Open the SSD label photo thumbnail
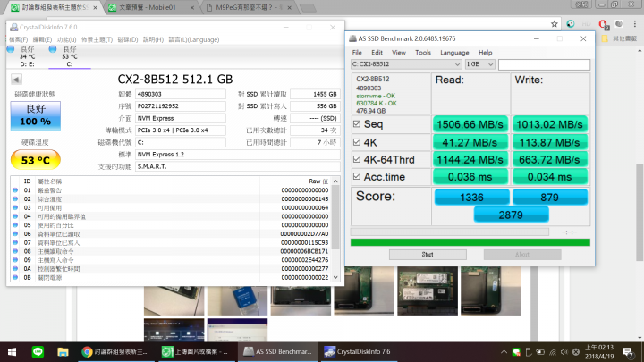This screenshot has height=362, width=644. [428, 291]
